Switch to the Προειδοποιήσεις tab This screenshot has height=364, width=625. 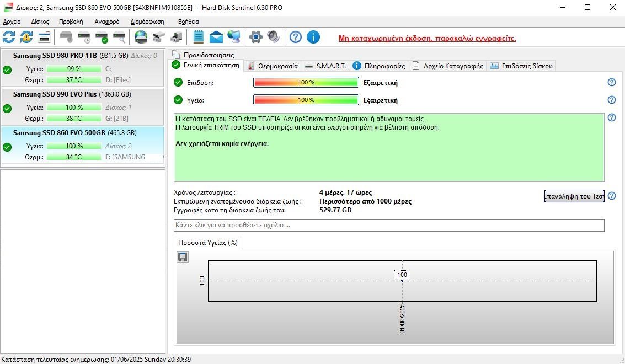click(x=204, y=55)
